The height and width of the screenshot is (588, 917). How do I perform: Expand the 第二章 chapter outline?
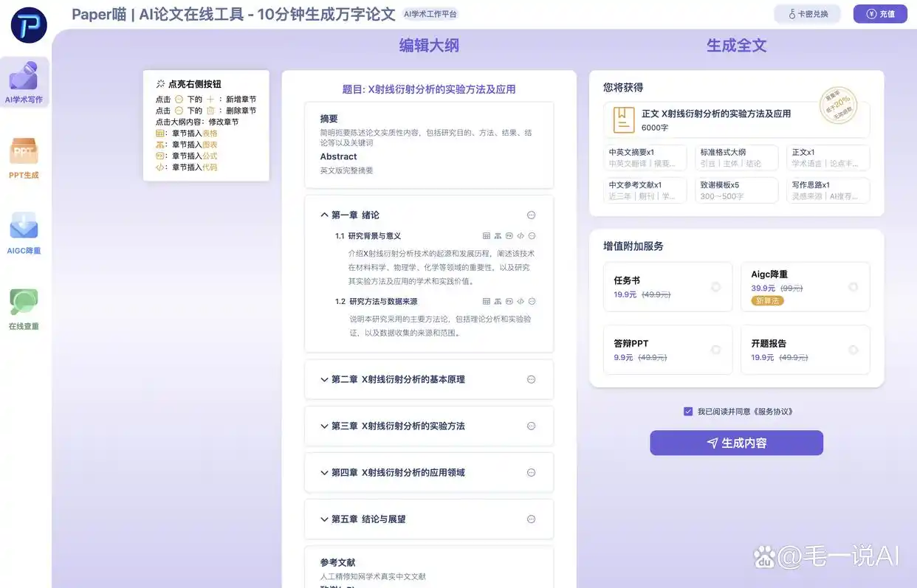click(x=324, y=379)
